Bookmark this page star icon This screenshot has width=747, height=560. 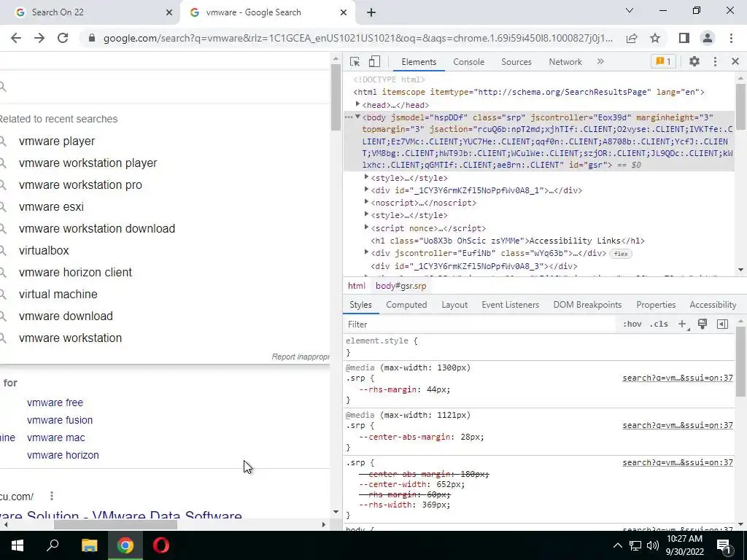click(x=656, y=38)
